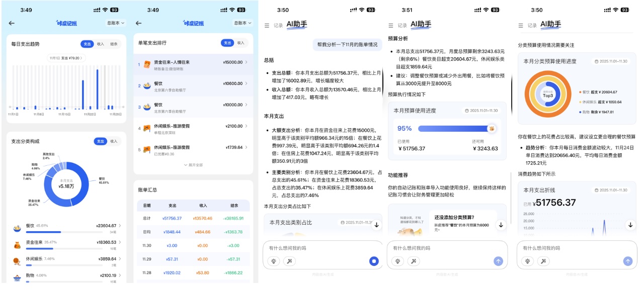The height and width of the screenshot is (290, 644).
Task: Tap back arrow on 每日支出趋势 screen
Action: click(x=12, y=23)
